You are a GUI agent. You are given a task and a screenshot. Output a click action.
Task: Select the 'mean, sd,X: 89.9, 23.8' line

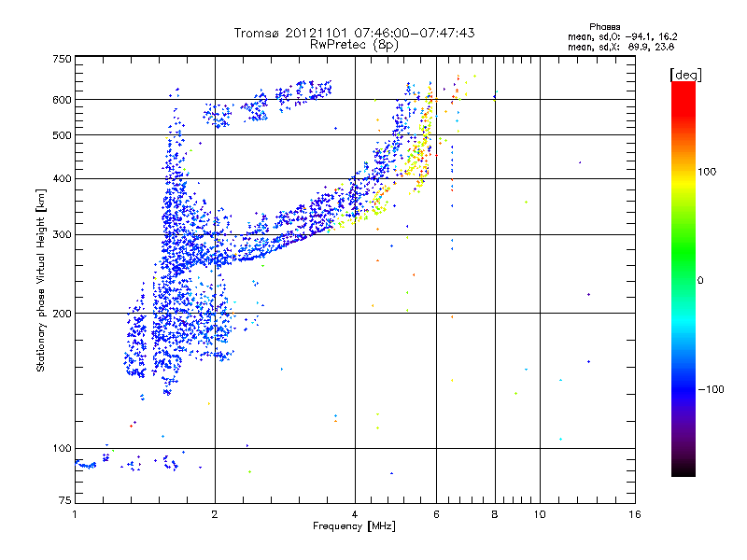(621, 47)
